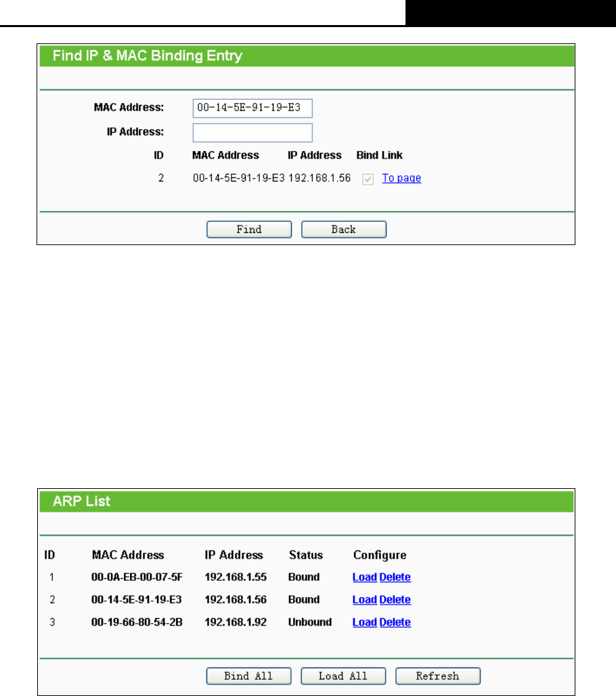Select IP 192.168.1.92 text in ARP List
Screen dimensions: 616x696
[x=236, y=622]
